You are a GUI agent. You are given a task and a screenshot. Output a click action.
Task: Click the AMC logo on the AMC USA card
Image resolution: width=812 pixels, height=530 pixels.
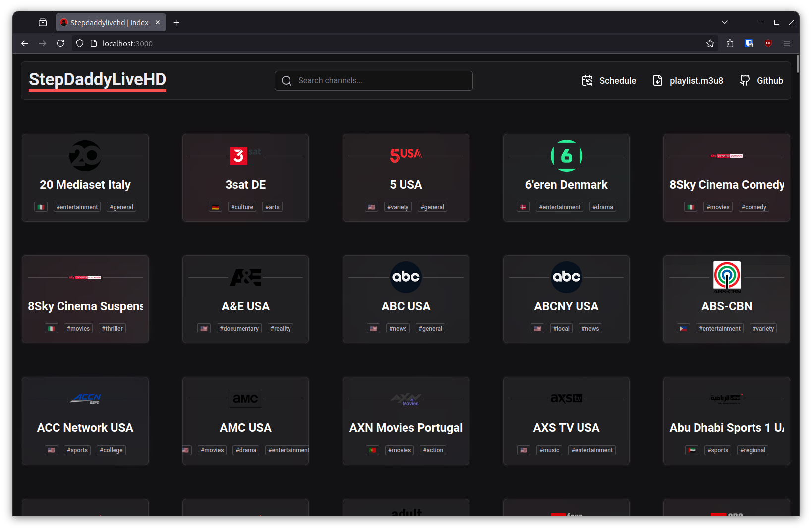point(245,398)
